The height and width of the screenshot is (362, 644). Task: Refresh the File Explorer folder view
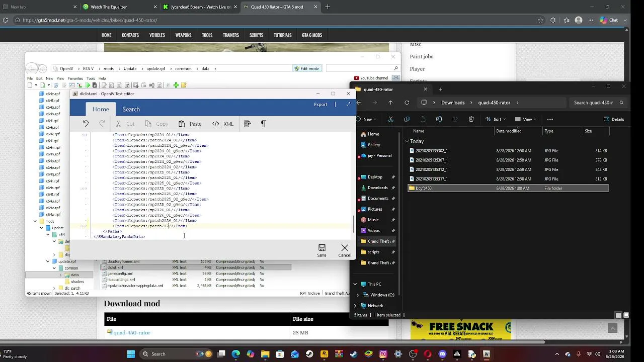[x=407, y=103]
